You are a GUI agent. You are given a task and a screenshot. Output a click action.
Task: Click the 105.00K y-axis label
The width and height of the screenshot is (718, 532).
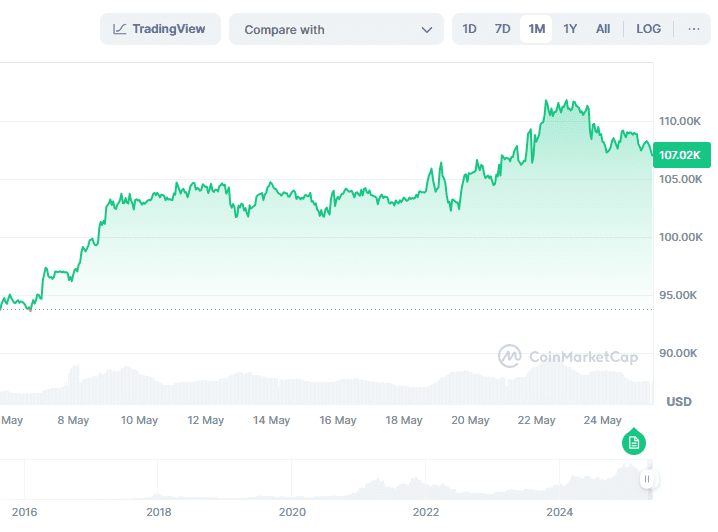[680, 179]
